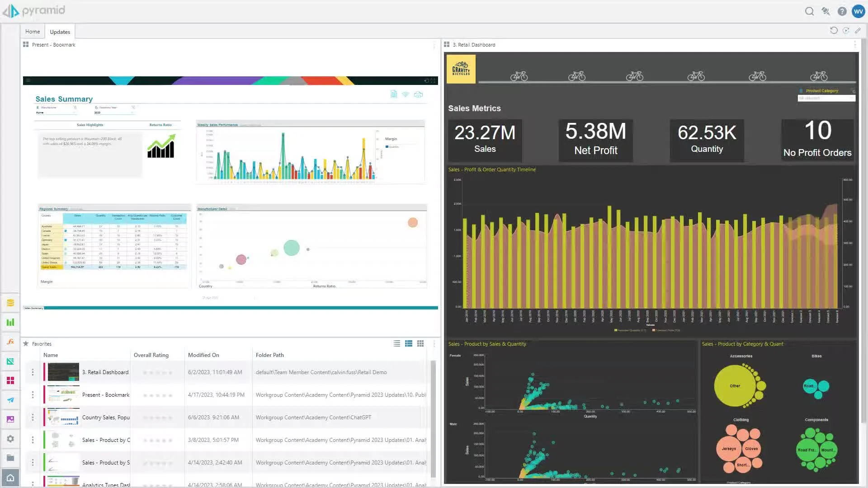
Task: Open the Product Category dropdown
Action: coord(826,98)
